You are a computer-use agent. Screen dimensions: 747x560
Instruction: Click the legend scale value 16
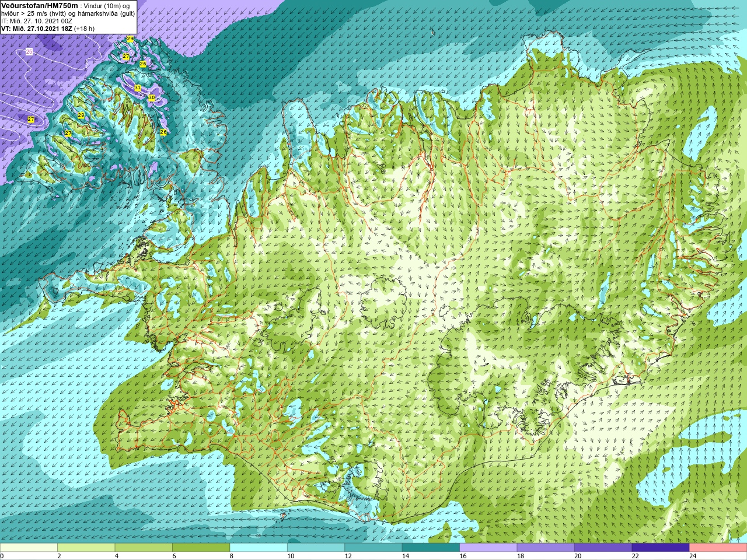pyautogui.click(x=463, y=556)
